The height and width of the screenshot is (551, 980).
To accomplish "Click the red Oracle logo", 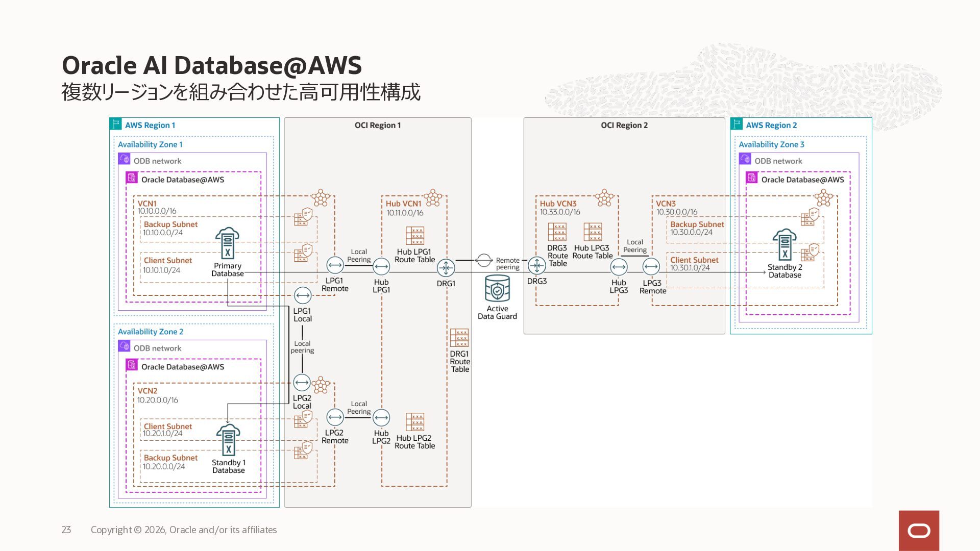I will click(919, 531).
